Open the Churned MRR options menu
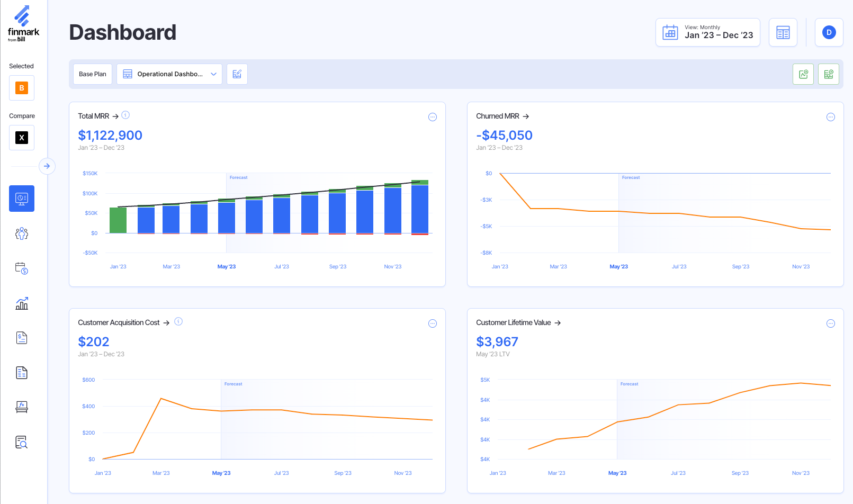 point(831,117)
